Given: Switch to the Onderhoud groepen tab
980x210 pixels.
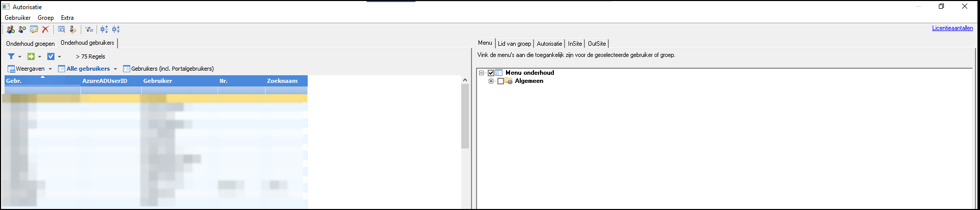Looking at the screenshot, I should coord(30,44).
